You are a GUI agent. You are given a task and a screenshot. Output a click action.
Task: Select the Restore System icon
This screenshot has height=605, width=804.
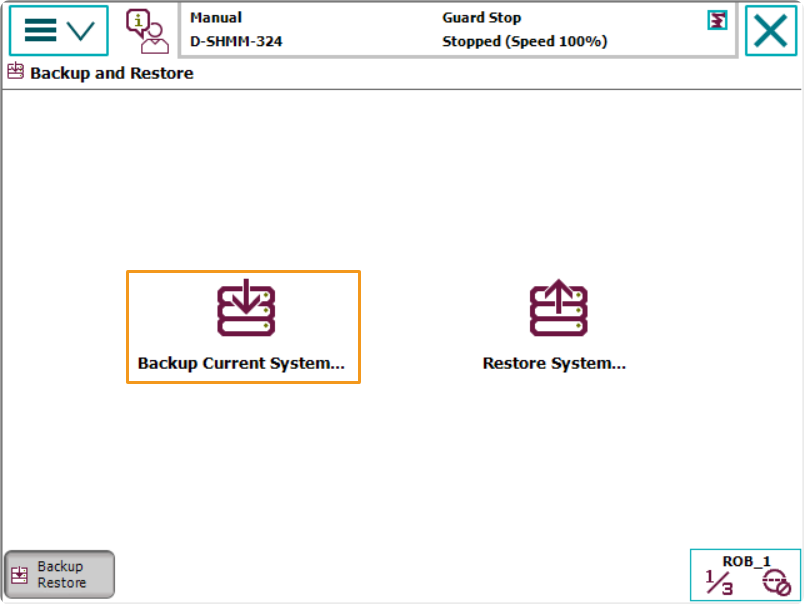pos(555,310)
